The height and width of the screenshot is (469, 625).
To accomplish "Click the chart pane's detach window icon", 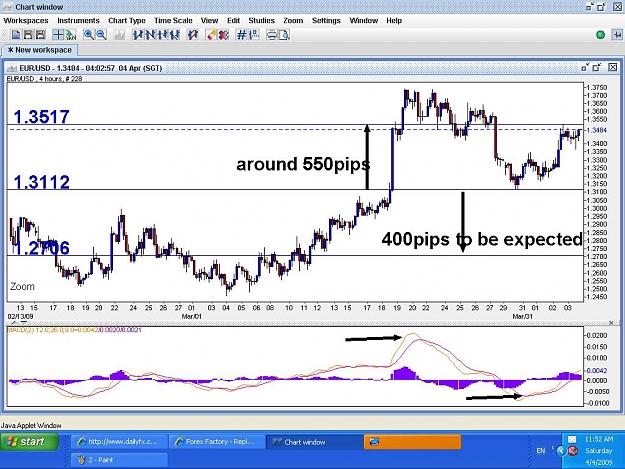I will tap(597, 67).
